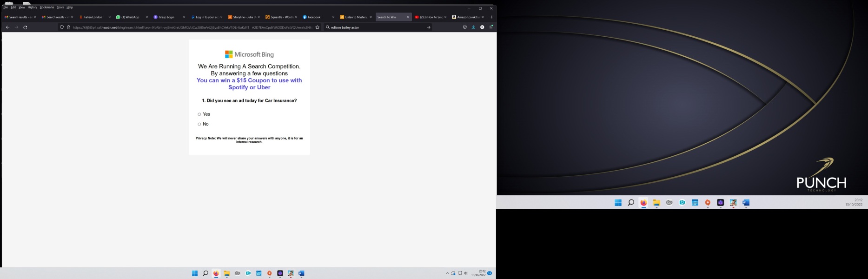Open screen capture app on second monitor taskbar
Image resolution: width=868 pixels, height=279 pixels.
click(x=682, y=203)
